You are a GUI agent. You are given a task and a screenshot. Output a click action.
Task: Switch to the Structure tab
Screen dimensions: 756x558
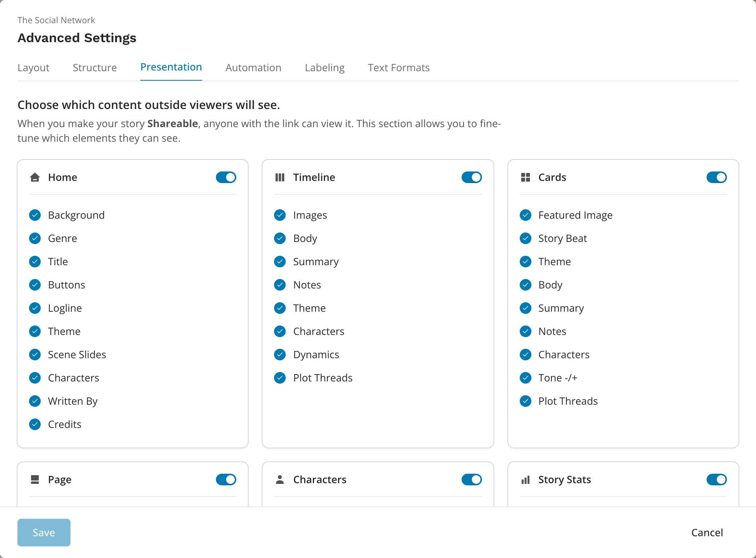[95, 68]
